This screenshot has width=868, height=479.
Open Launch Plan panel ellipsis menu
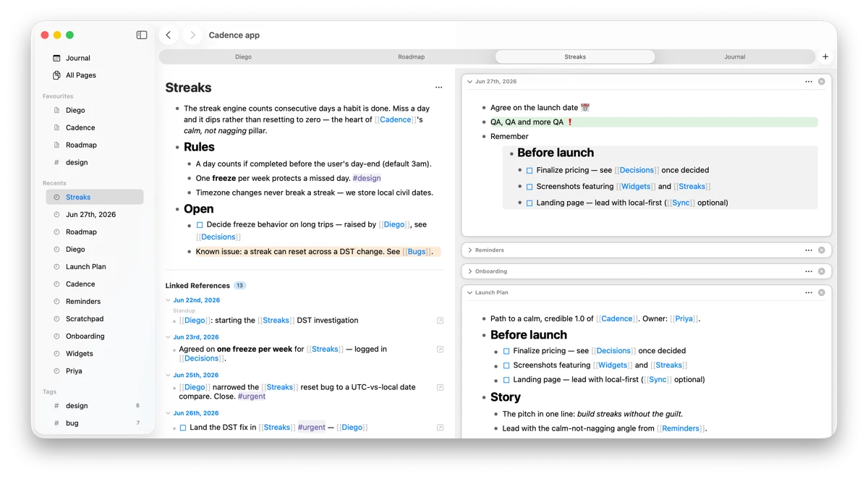(809, 293)
